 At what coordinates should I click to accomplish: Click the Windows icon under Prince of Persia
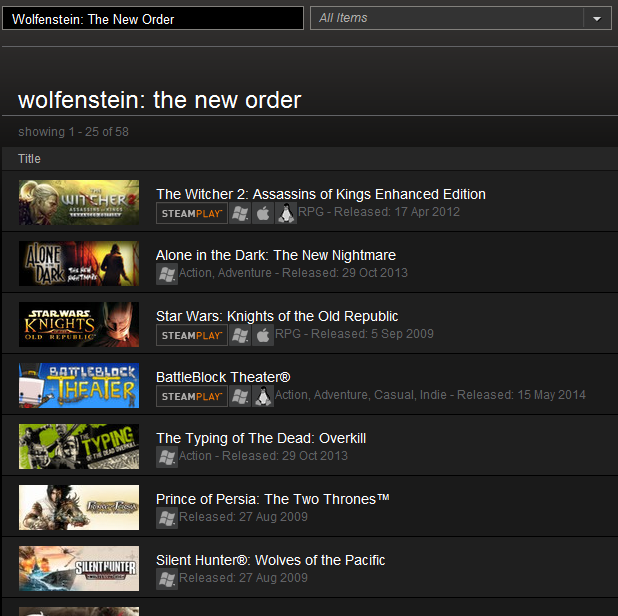pyautogui.click(x=167, y=518)
